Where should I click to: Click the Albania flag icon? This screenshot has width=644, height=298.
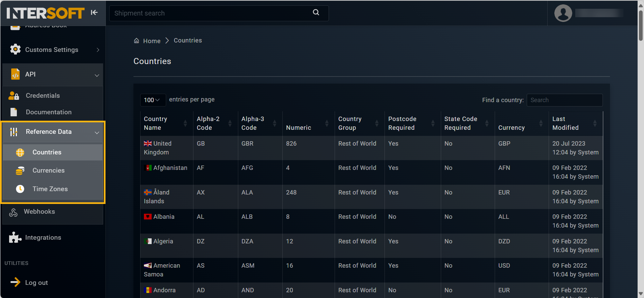click(x=148, y=216)
